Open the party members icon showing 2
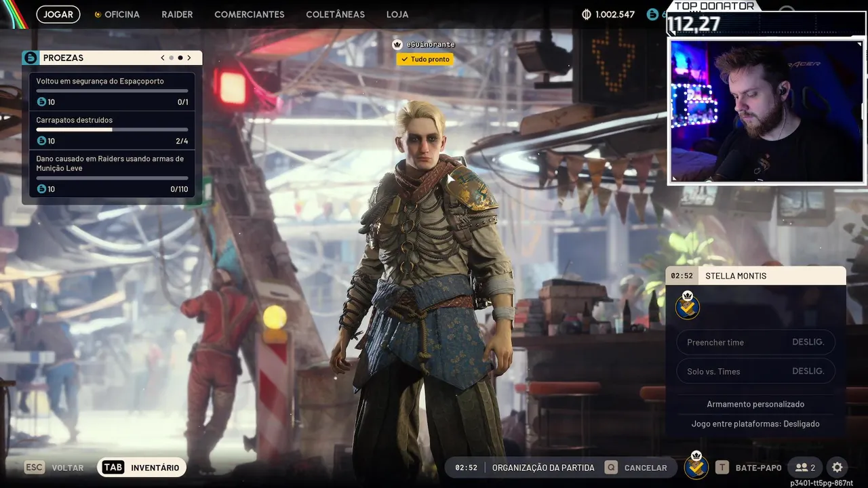 tap(806, 468)
